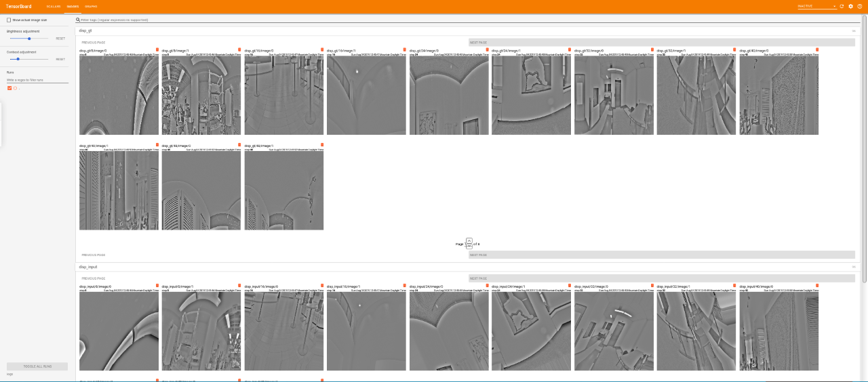Click NEXT PAGE beneath the disp_gt page counter
This screenshot has height=382, width=868.
(x=663, y=255)
